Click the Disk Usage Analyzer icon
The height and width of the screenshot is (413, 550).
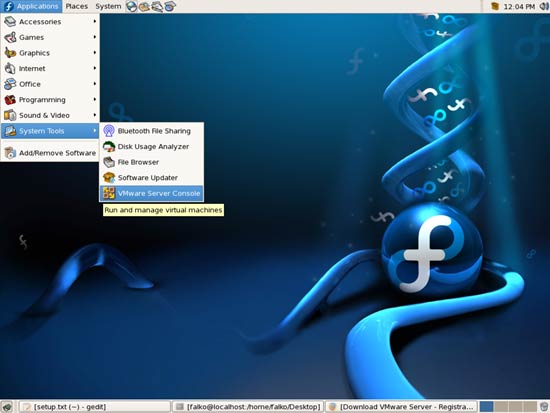pyautogui.click(x=109, y=146)
